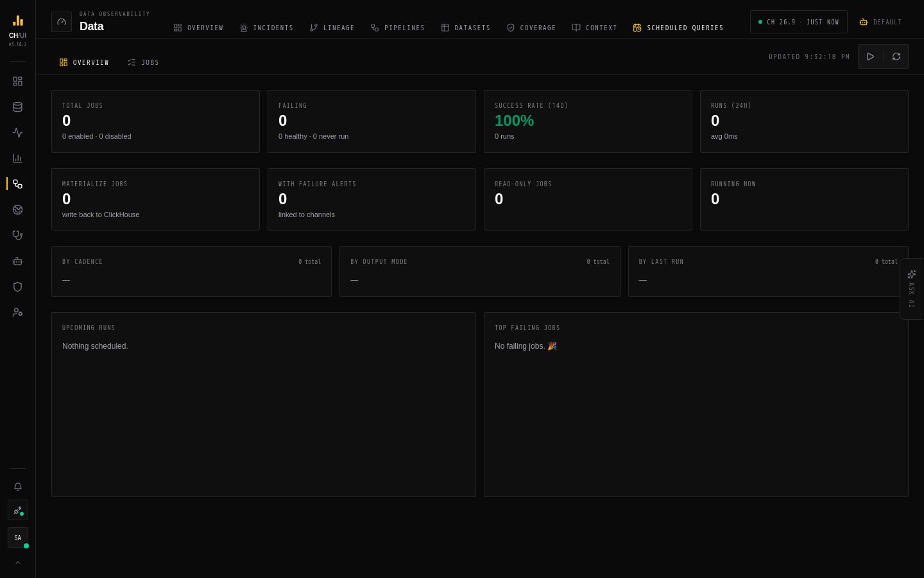Image resolution: width=924 pixels, height=578 pixels.
Task: Select the Overview sub-tab under Scheduled Queries
Action: [84, 62]
